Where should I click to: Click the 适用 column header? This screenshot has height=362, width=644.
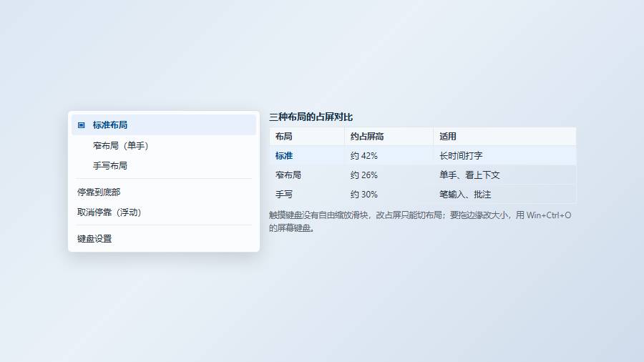504,137
